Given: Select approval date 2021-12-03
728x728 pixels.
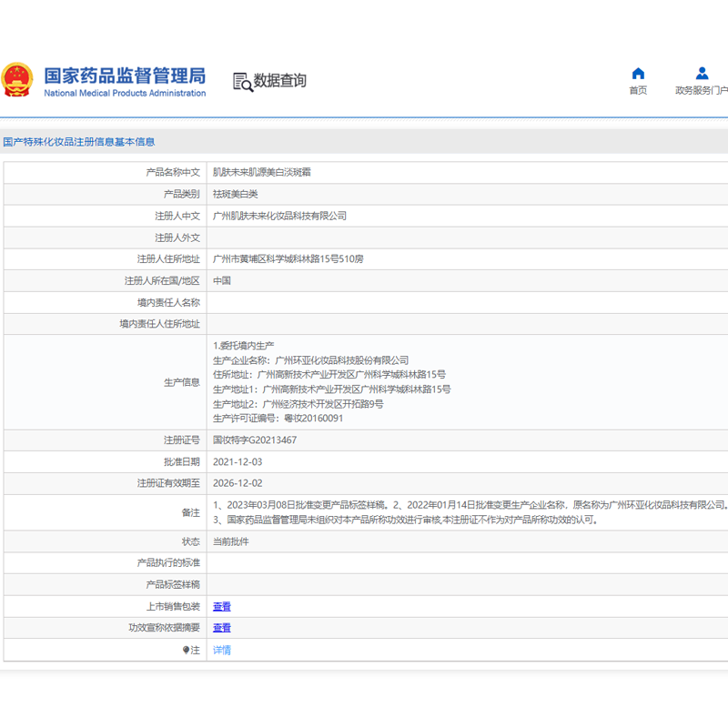Looking at the screenshot, I should coord(238,462).
